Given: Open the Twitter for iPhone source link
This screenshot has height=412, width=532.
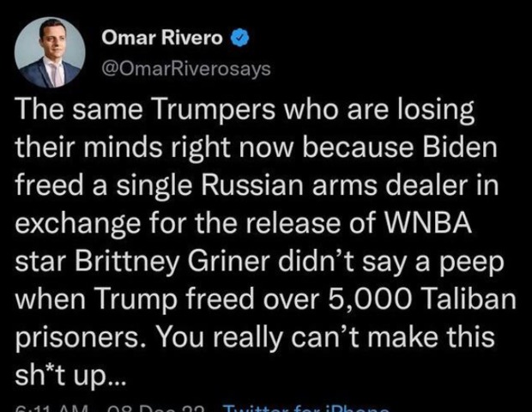Looking at the screenshot, I should [307, 408].
